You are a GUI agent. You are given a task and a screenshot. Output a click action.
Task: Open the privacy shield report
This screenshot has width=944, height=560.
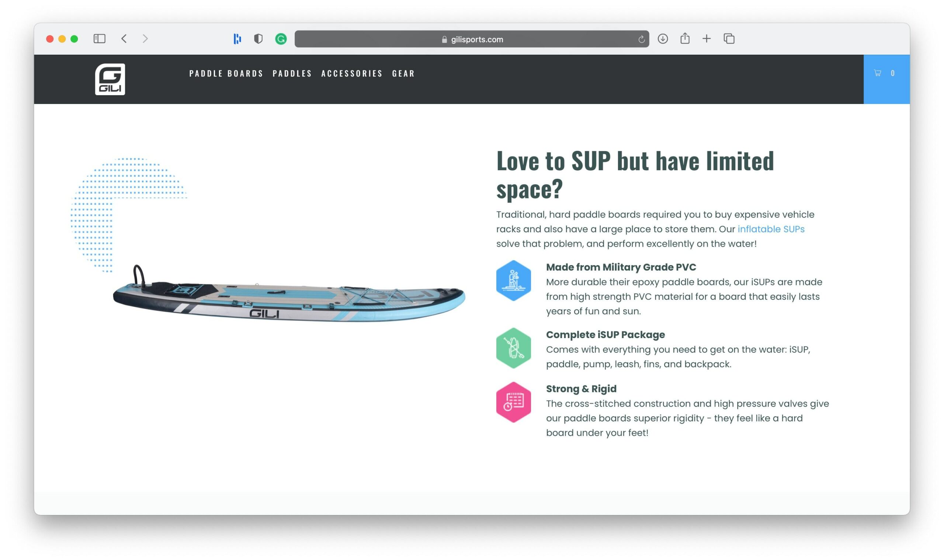click(x=258, y=39)
